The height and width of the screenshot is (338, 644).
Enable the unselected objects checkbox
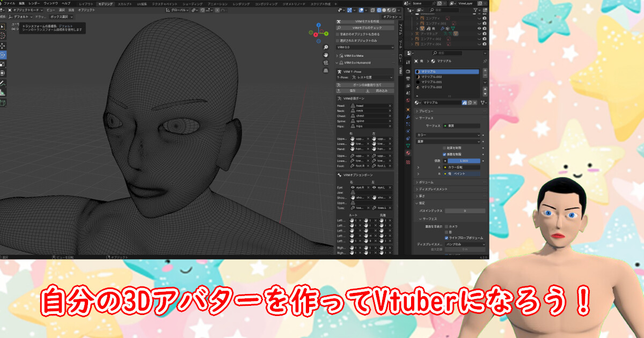(338, 34)
